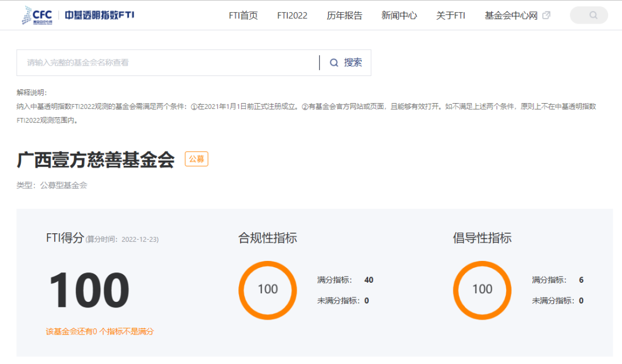Click the magnifier icon inside the search bar
Screen dimensions: 622x364
point(334,62)
